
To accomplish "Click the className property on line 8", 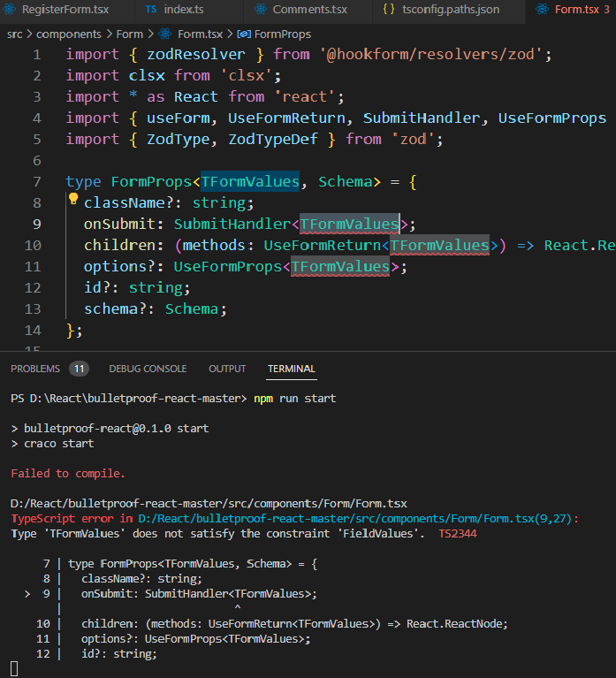I will [x=125, y=202].
